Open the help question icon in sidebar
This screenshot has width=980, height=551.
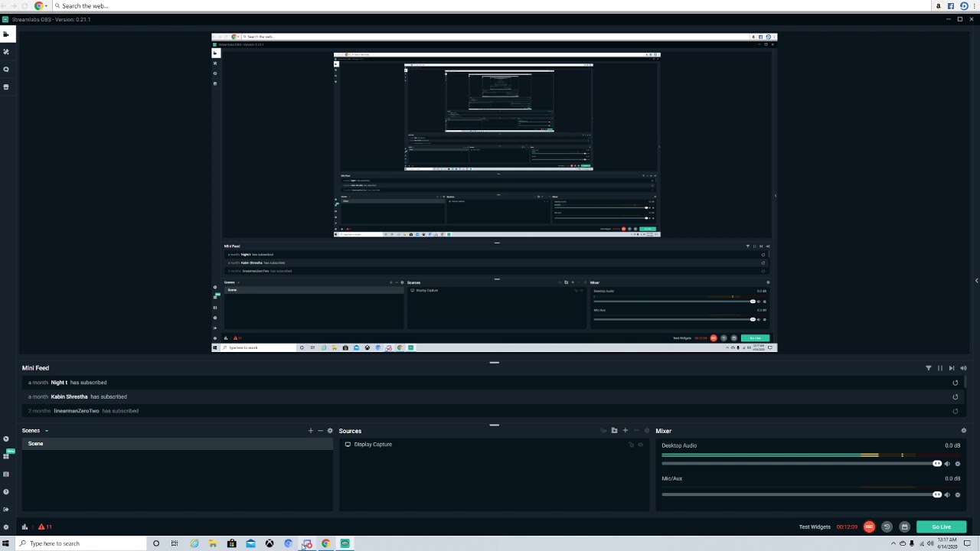pyautogui.click(x=6, y=491)
